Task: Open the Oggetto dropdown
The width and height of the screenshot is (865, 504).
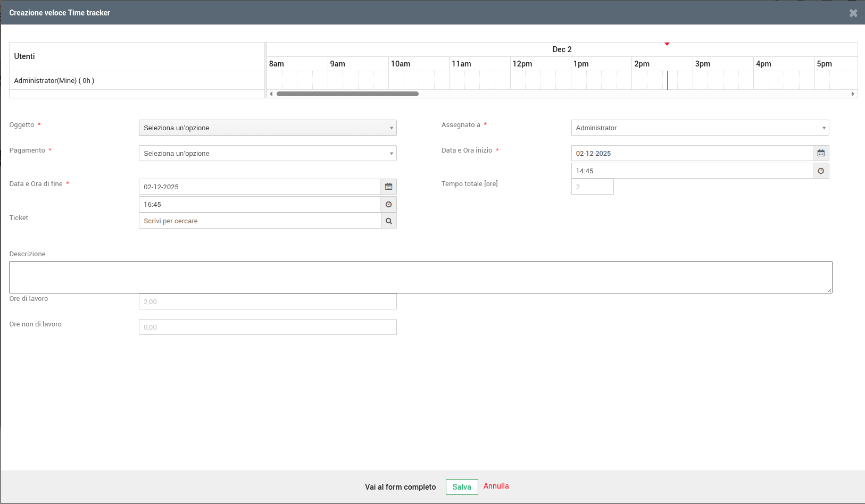Action: tap(267, 128)
